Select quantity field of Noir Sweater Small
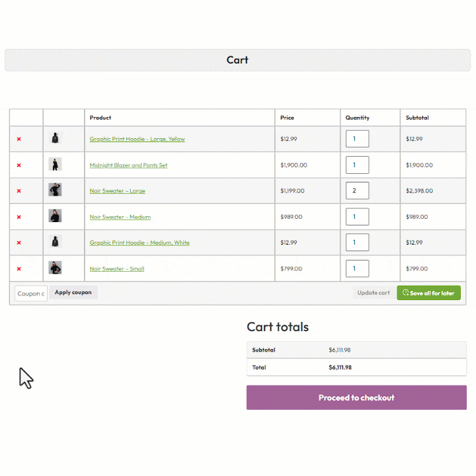476x476 pixels. 357,268
